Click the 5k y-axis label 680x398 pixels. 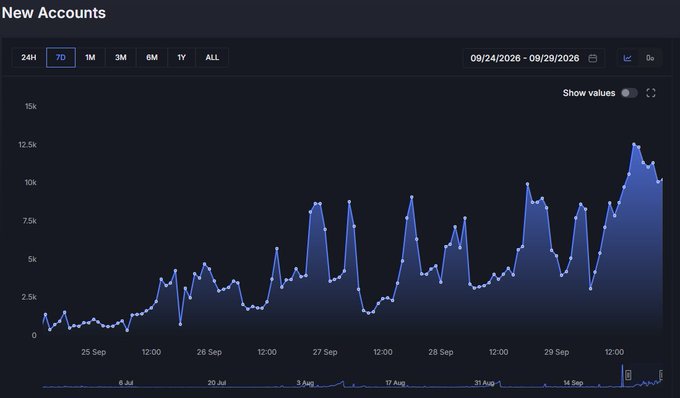(32, 259)
